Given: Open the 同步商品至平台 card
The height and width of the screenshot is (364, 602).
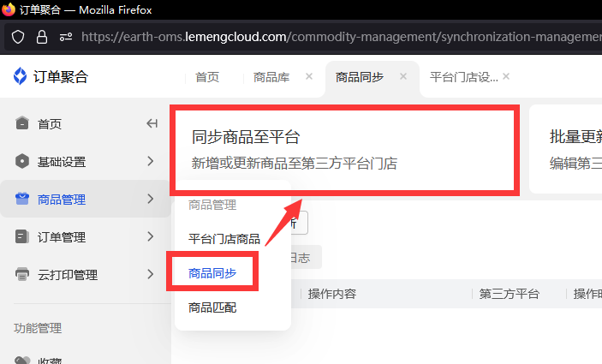Looking at the screenshot, I should point(344,150).
